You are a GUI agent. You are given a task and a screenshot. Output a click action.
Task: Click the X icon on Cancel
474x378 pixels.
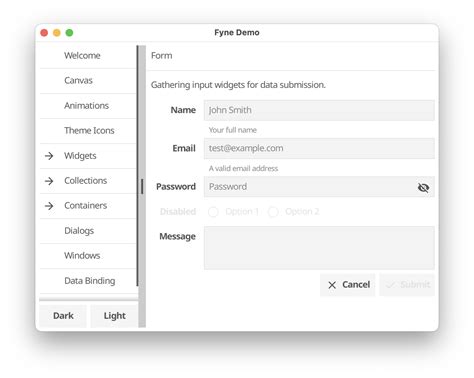coord(332,285)
